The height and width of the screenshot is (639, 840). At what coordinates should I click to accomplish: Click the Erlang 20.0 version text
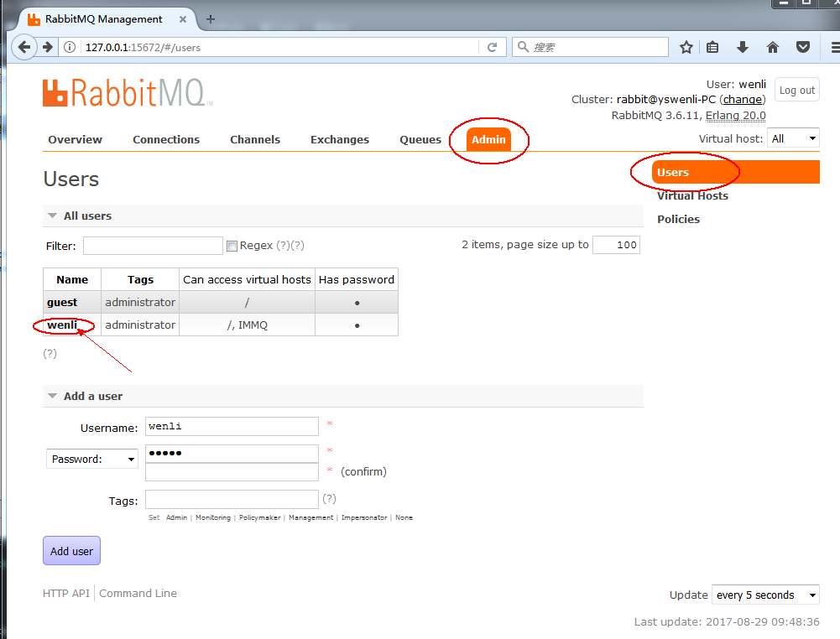pyautogui.click(x=736, y=116)
